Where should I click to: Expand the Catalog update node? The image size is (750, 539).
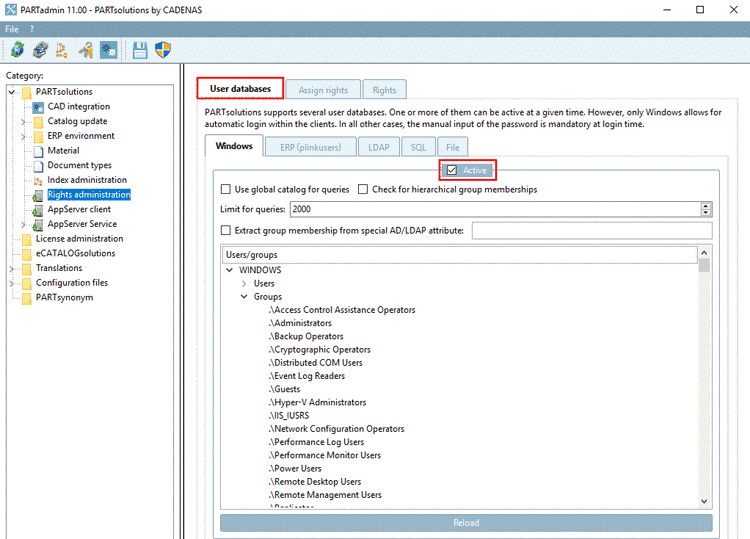[22, 122]
